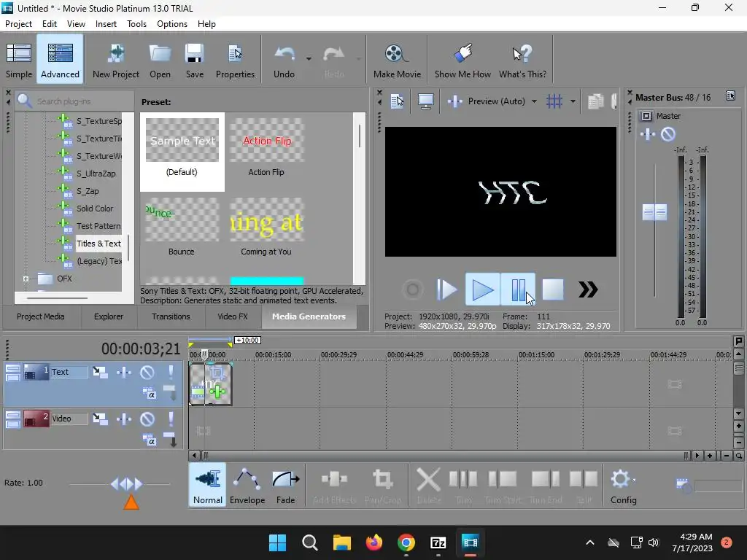Mute the Master bus
This screenshot has width=747, height=560.
click(668, 134)
